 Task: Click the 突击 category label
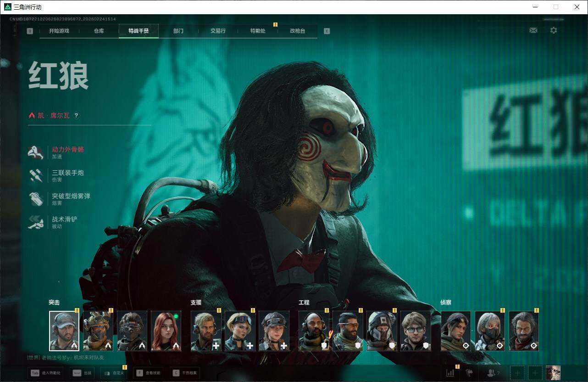click(x=54, y=303)
